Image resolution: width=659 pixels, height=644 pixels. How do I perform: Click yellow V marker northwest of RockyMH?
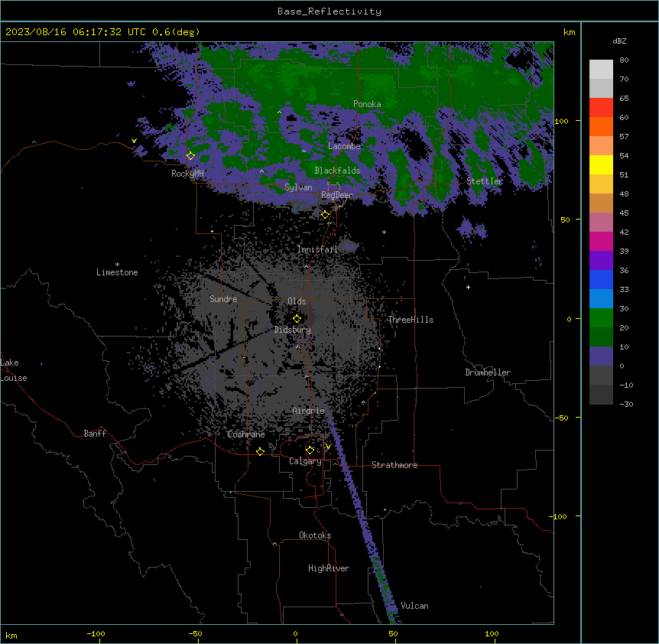134,141
